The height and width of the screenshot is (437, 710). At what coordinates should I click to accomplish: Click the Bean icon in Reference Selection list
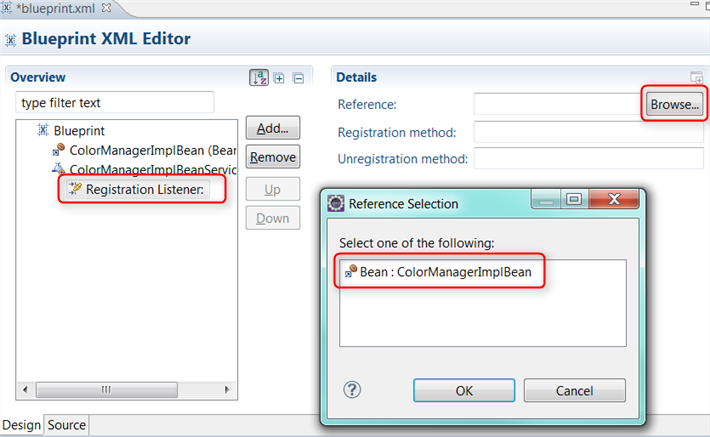coord(350,271)
